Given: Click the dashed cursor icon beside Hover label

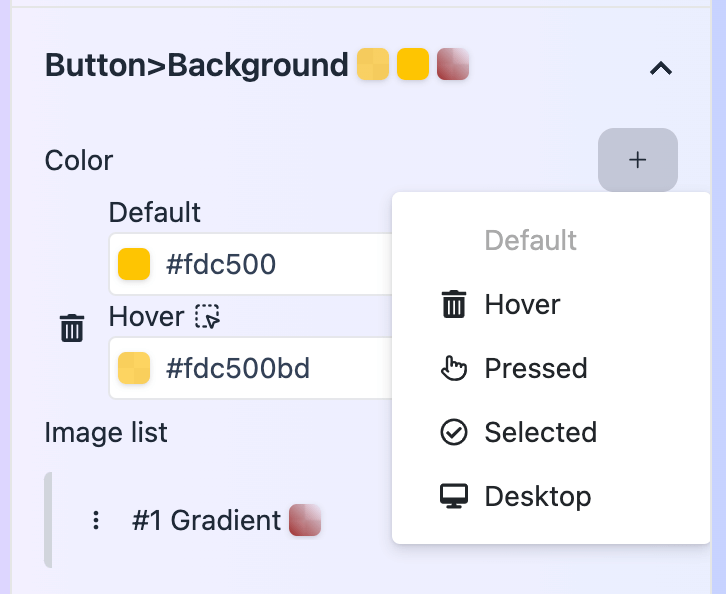Looking at the screenshot, I should pos(207,317).
